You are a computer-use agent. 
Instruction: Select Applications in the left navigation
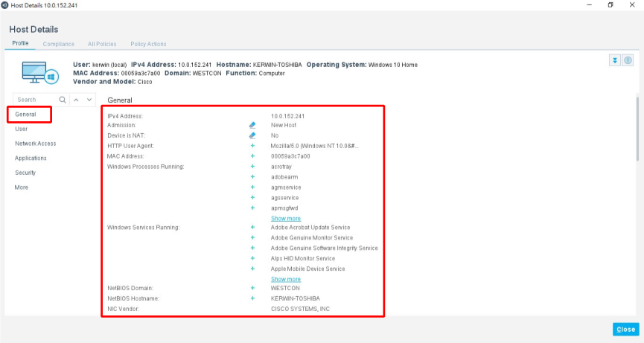(31, 158)
